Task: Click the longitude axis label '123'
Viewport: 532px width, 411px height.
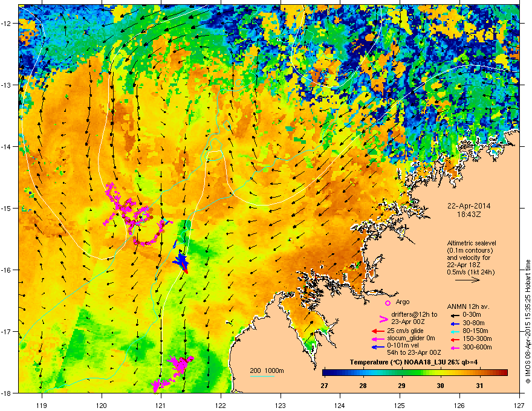Action: pos(281,405)
